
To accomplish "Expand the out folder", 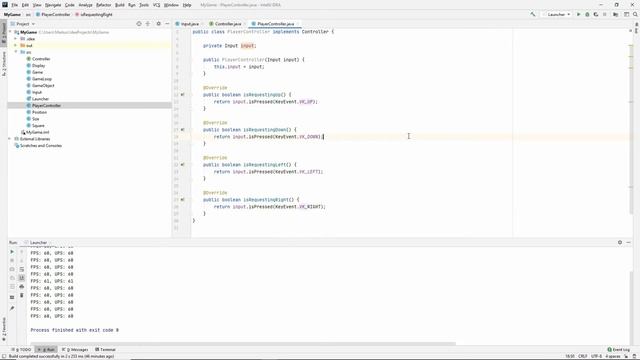I will 16,45.
